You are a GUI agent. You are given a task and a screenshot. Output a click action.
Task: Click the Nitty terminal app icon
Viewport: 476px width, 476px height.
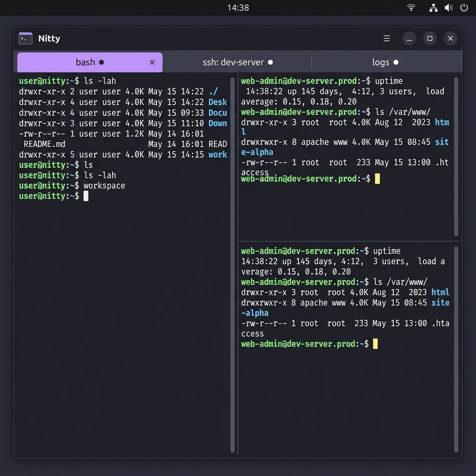tap(26, 39)
